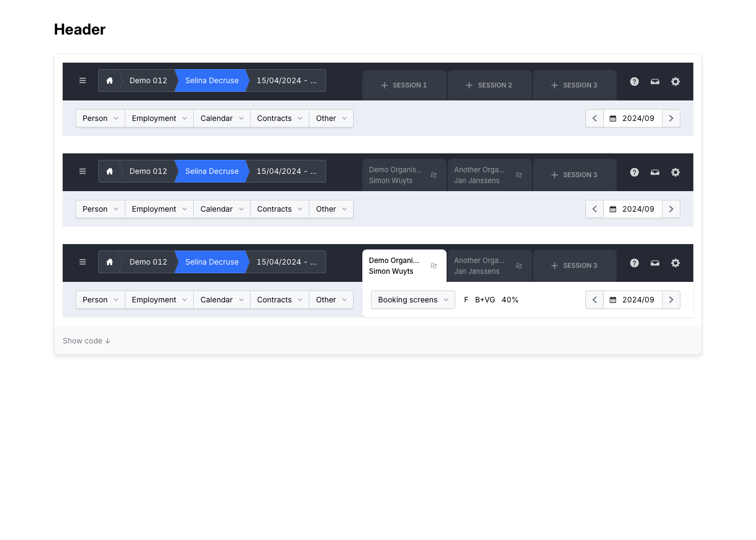Click the Demo 012 breadcrumb in the third header

[148, 262]
